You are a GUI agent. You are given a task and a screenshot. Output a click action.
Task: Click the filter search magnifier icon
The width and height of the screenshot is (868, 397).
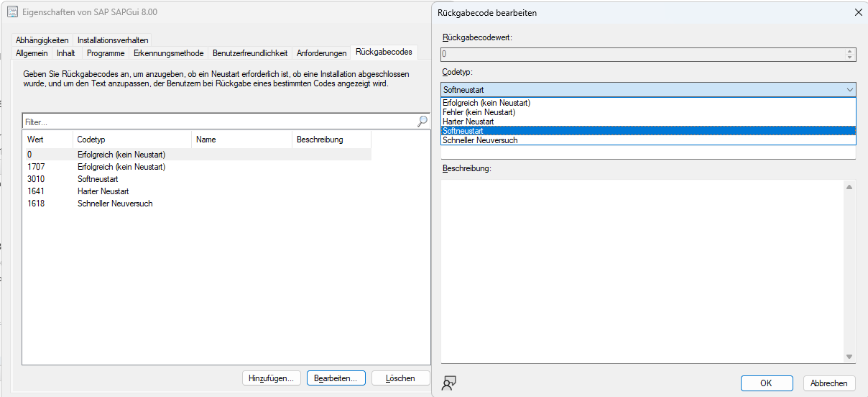tap(423, 122)
